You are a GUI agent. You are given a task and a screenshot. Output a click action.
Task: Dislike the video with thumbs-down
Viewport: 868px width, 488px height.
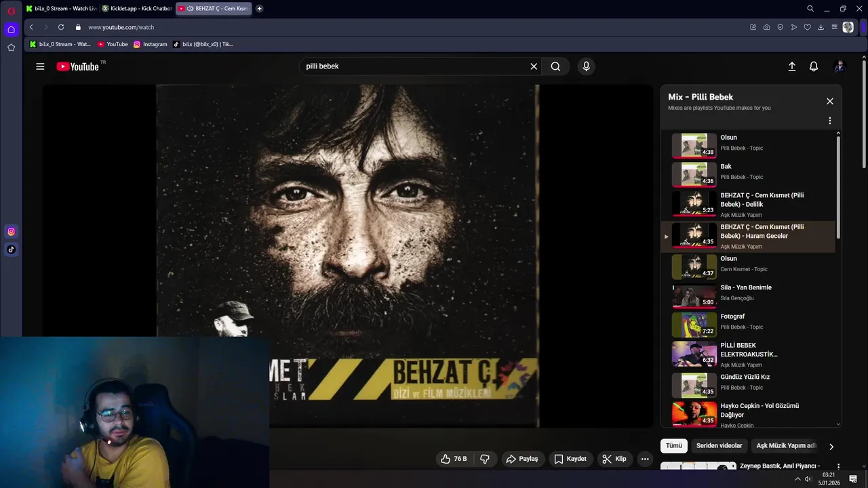[485, 459]
